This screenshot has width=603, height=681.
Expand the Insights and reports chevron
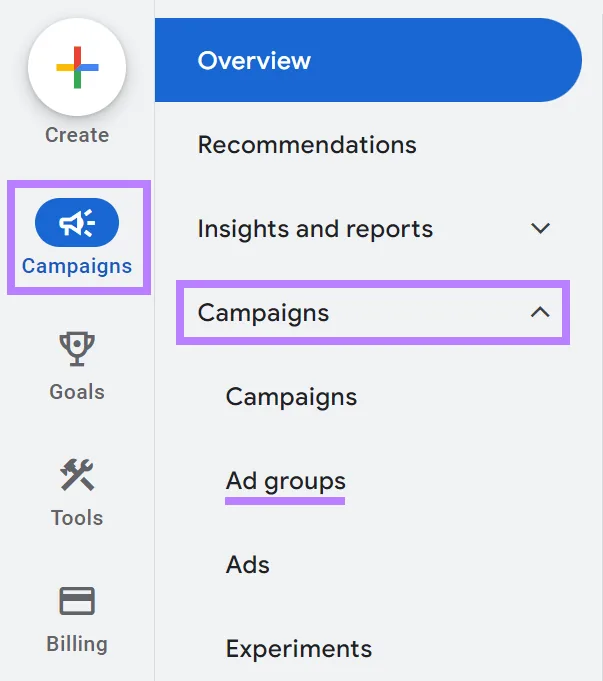tap(540, 228)
